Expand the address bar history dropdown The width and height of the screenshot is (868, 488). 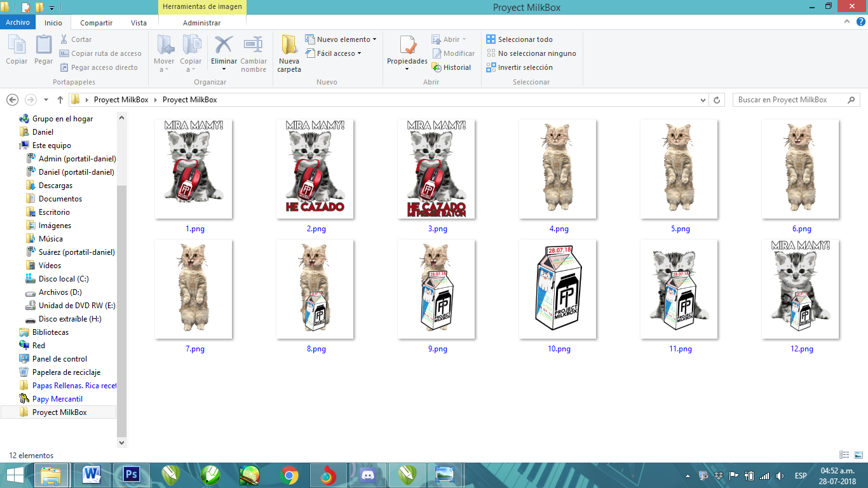pos(703,100)
